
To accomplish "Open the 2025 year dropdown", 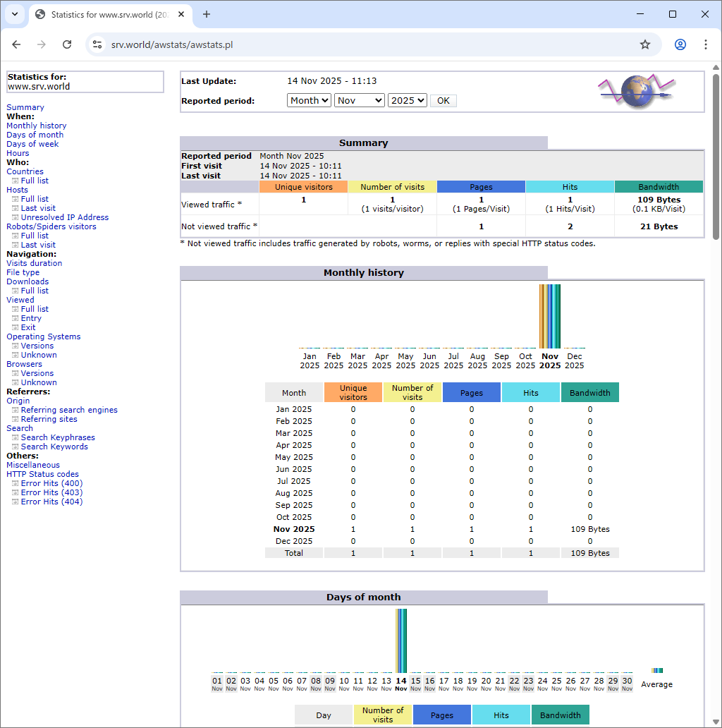I will pyautogui.click(x=408, y=100).
